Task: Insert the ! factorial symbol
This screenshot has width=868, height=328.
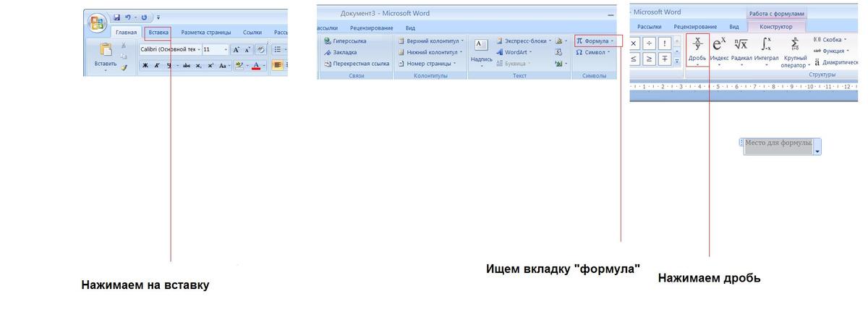Action: coord(665,43)
